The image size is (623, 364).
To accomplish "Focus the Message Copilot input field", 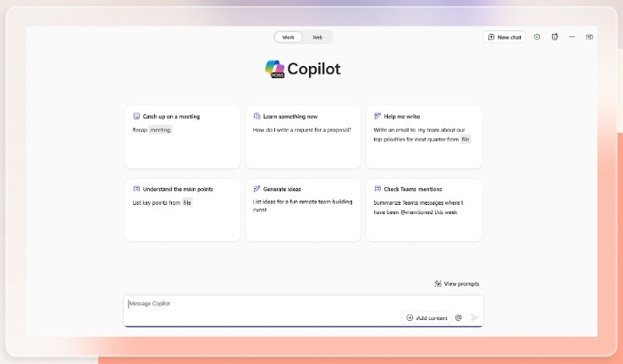I will point(303,311).
